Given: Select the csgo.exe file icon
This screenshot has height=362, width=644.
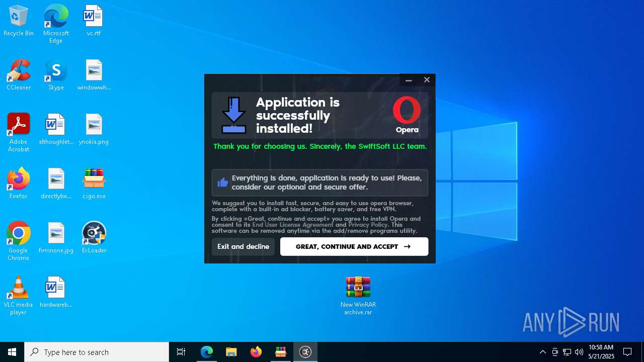Looking at the screenshot, I should [x=94, y=184].
